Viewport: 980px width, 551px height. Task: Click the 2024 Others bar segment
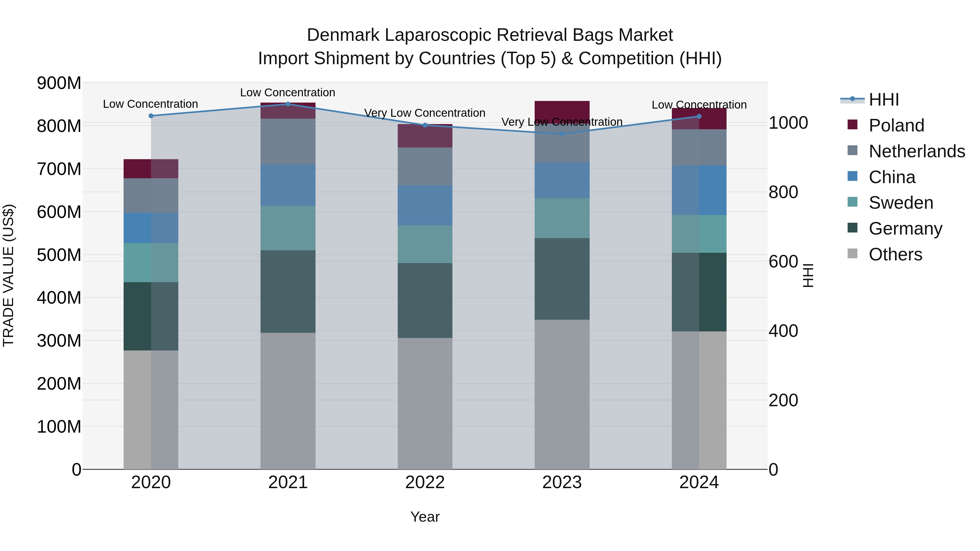pyautogui.click(x=699, y=401)
